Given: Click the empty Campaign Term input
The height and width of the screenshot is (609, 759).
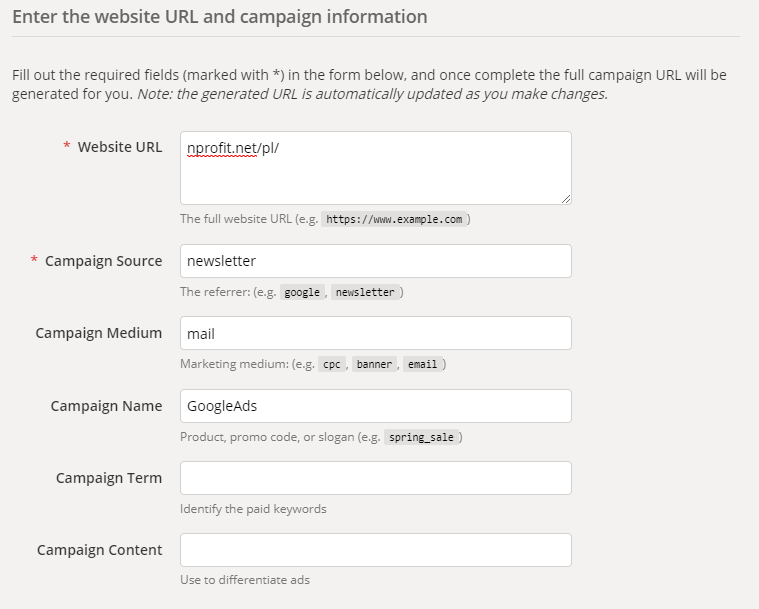Looking at the screenshot, I should (x=375, y=478).
